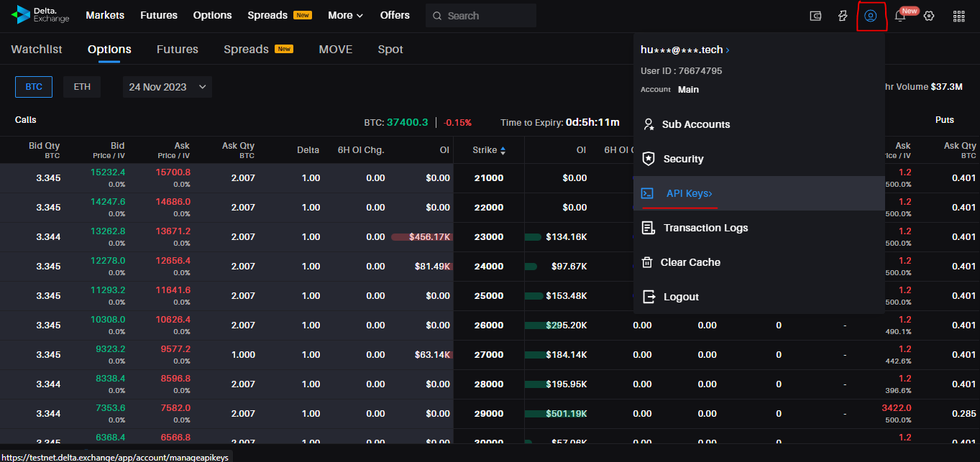Select the BTC asset toggle
980x462 pixels.
34,87
